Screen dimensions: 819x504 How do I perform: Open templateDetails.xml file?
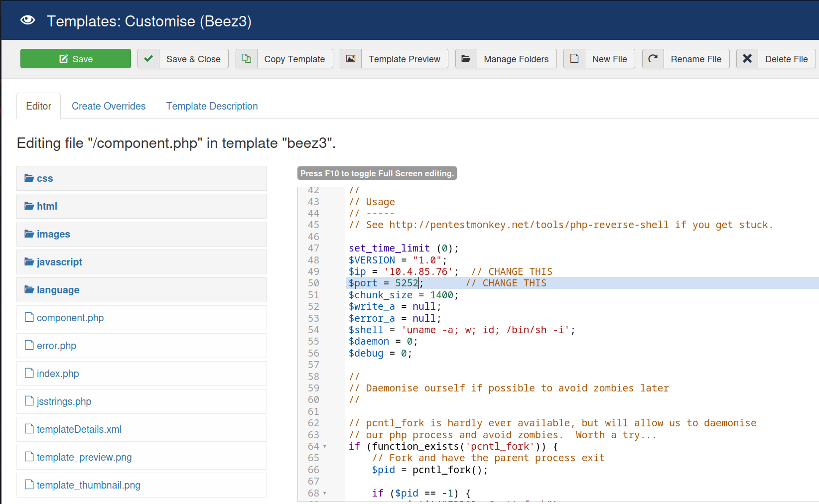coord(141,429)
